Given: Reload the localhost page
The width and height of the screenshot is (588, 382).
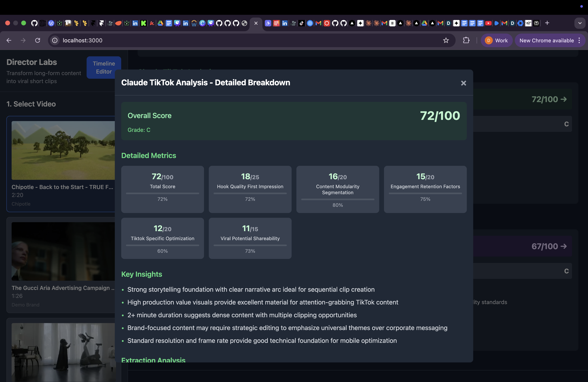Looking at the screenshot, I should [38, 40].
